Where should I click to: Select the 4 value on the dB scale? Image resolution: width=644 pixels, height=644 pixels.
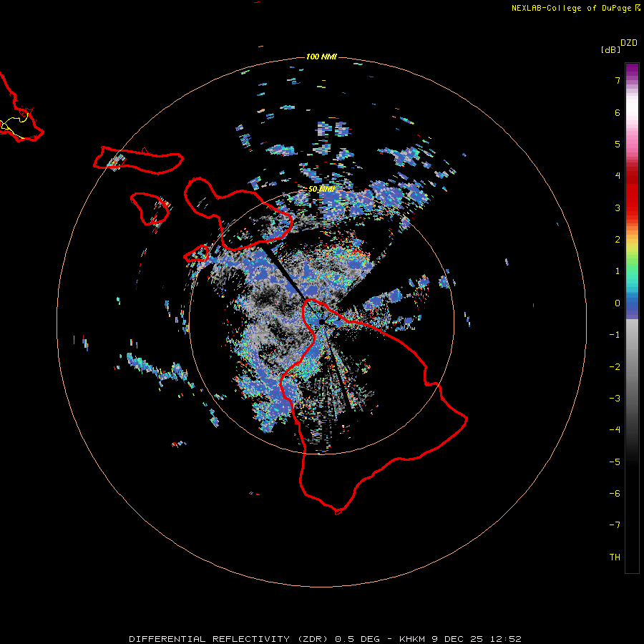[x=618, y=176]
